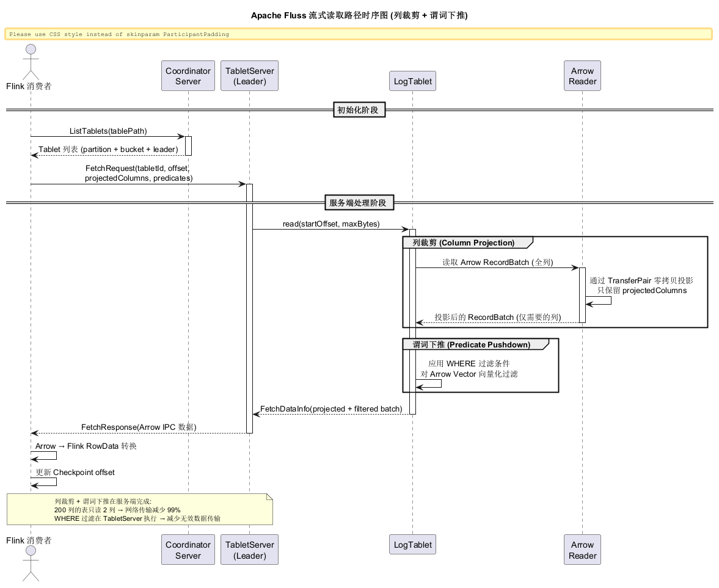The image size is (719, 588).
Task: Click the diagram title Apache Fluss 流式读取路径时序图
Action: pos(359,16)
